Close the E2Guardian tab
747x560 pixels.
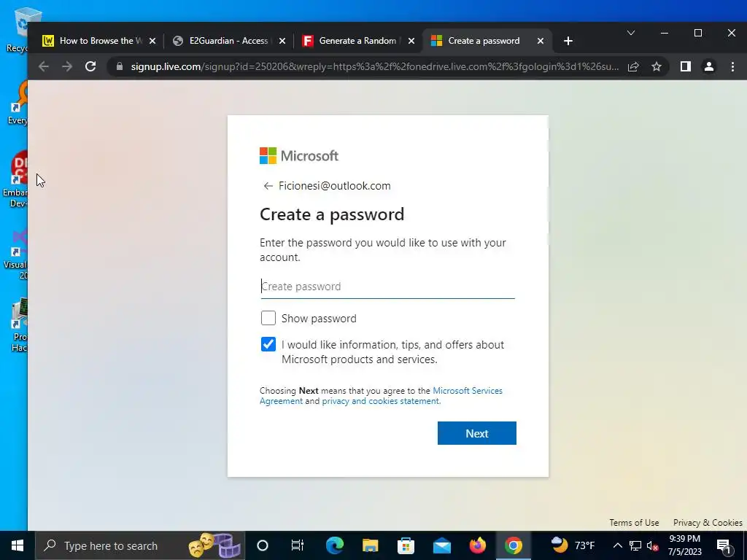click(282, 41)
